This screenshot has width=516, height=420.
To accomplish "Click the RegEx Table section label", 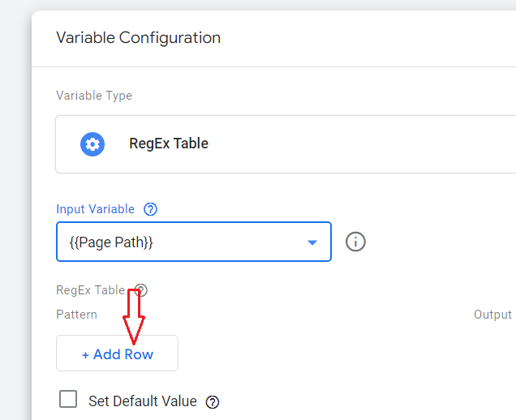I will click(x=90, y=290).
